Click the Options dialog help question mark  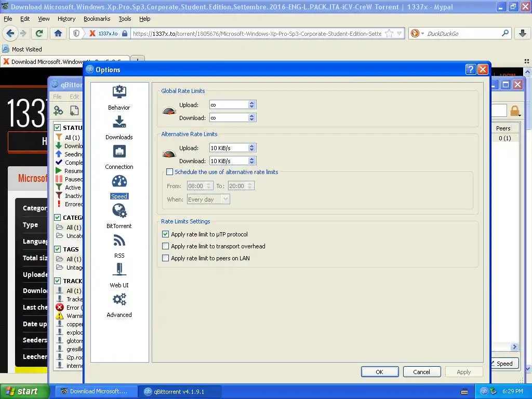[x=471, y=70]
